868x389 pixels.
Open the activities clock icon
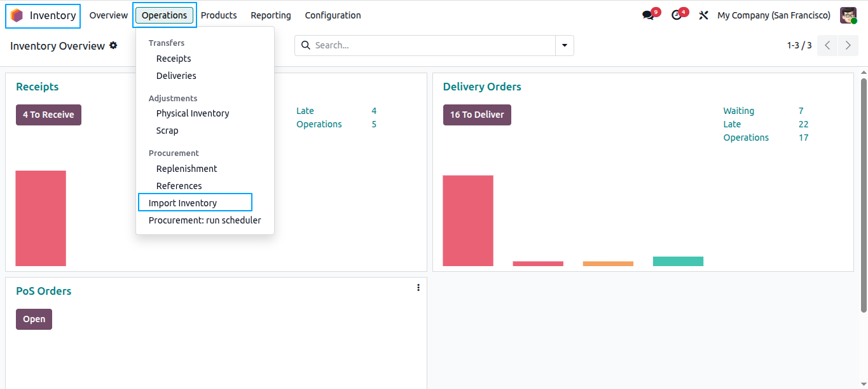pos(676,15)
